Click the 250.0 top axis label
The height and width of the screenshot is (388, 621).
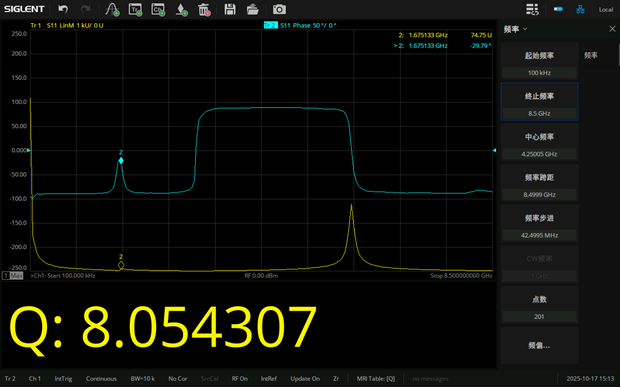point(19,34)
